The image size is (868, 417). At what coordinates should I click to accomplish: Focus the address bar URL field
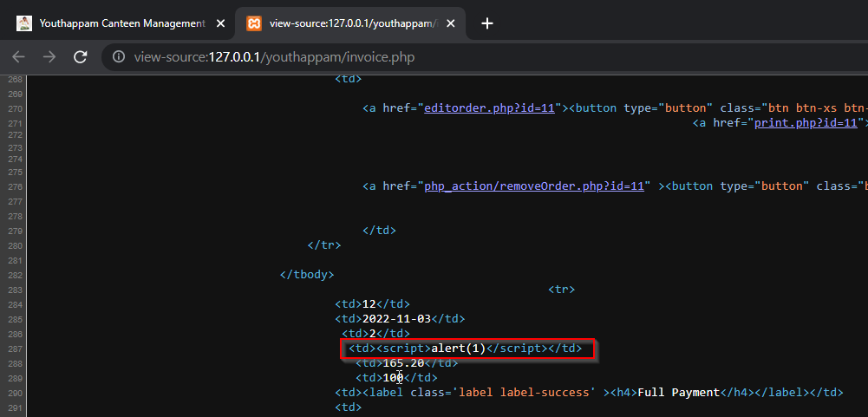point(273,57)
